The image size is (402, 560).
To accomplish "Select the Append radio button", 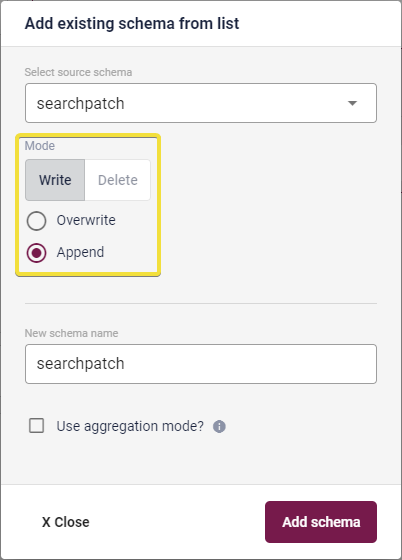I will (36, 253).
